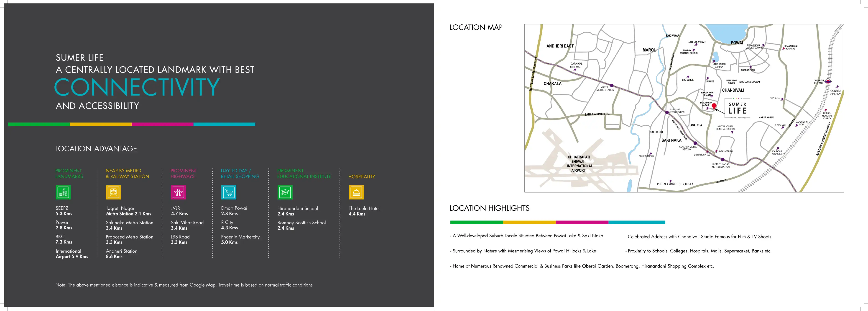Click the Hiranandani Hospital map marker
This screenshot has width=868, height=311.
784,49
